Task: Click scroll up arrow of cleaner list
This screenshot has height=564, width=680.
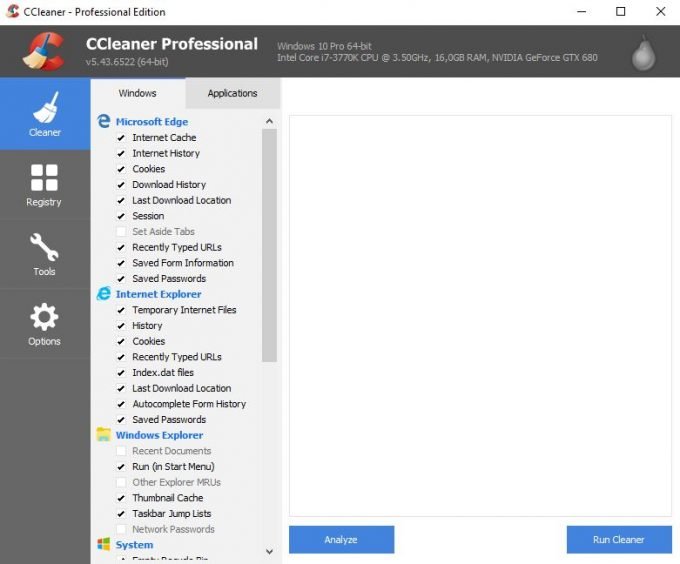Action: click(269, 121)
